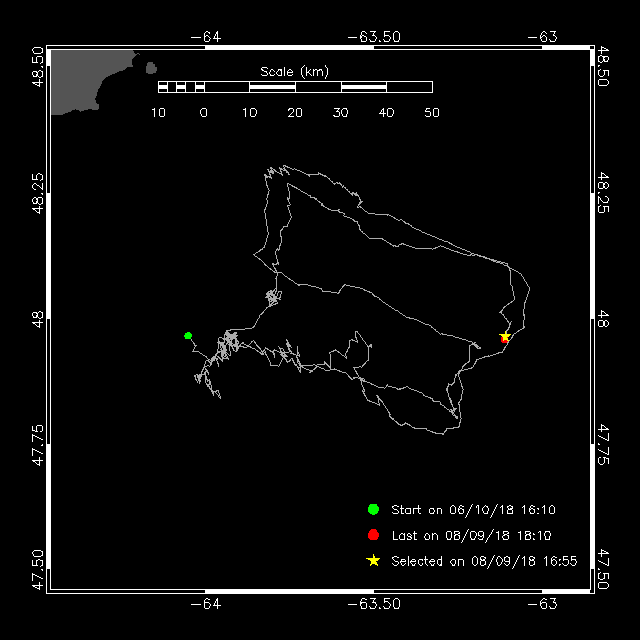This screenshot has height=640, width=640.
Task: Click the 'Scale (km)' title label
Action: (294, 72)
